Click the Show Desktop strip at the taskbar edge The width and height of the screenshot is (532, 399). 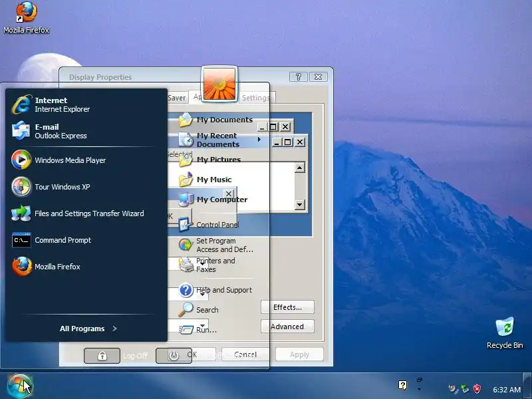[527, 386]
